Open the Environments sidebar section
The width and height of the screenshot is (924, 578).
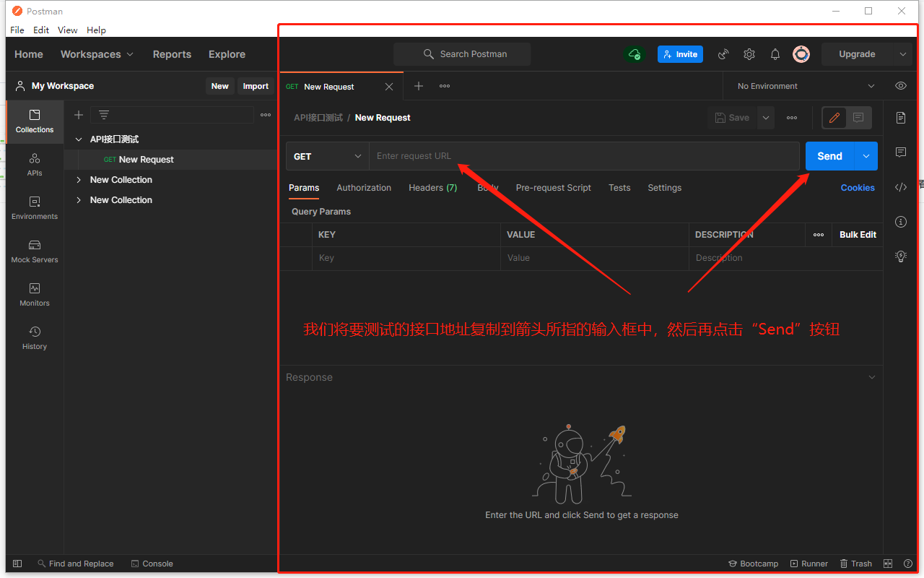tap(35, 208)
